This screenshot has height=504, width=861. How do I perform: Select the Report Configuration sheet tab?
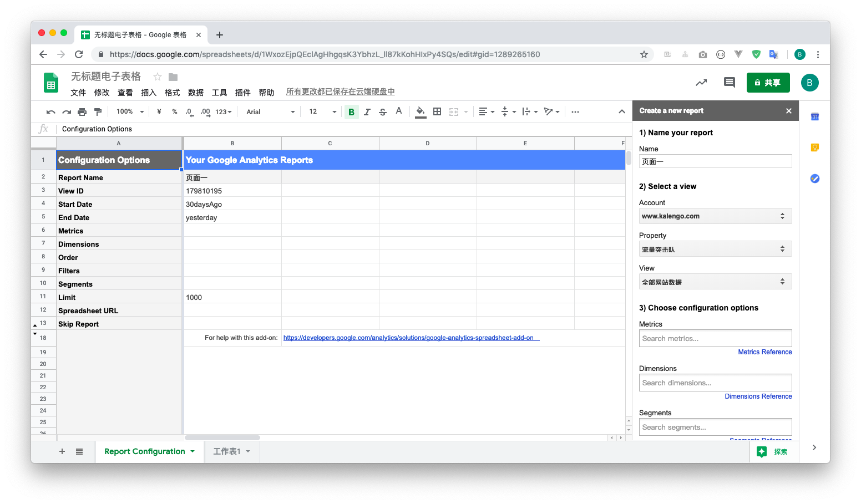click(150, 452)
